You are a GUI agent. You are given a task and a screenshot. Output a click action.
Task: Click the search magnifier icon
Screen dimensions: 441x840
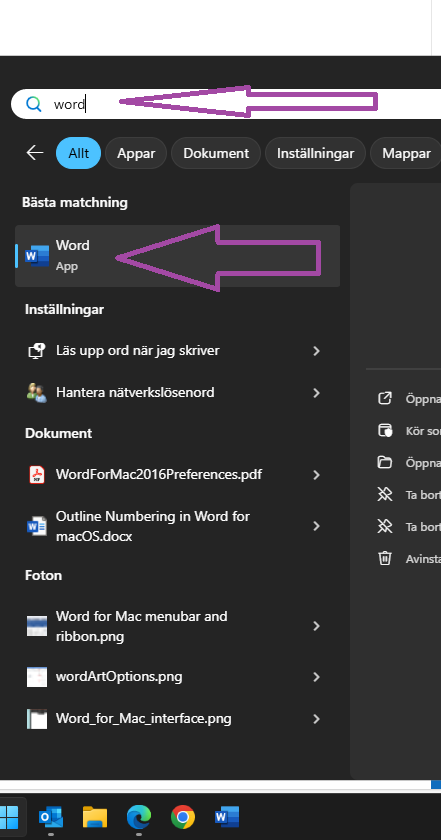34,104
